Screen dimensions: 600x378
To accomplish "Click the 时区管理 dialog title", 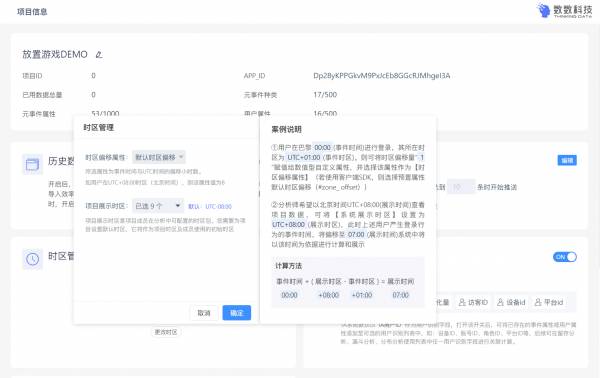I will (x=99, y=127).
